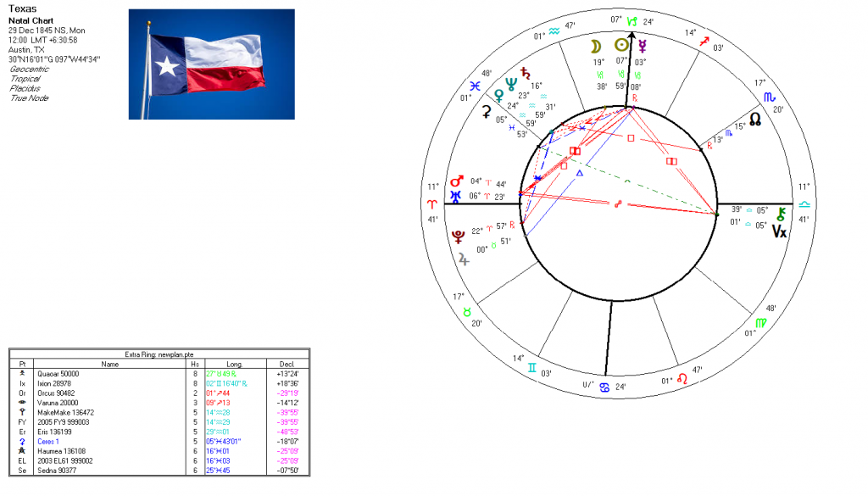
Task: Click the red Aries Ascendant sign glyph
Action: [x=432, y=204]
